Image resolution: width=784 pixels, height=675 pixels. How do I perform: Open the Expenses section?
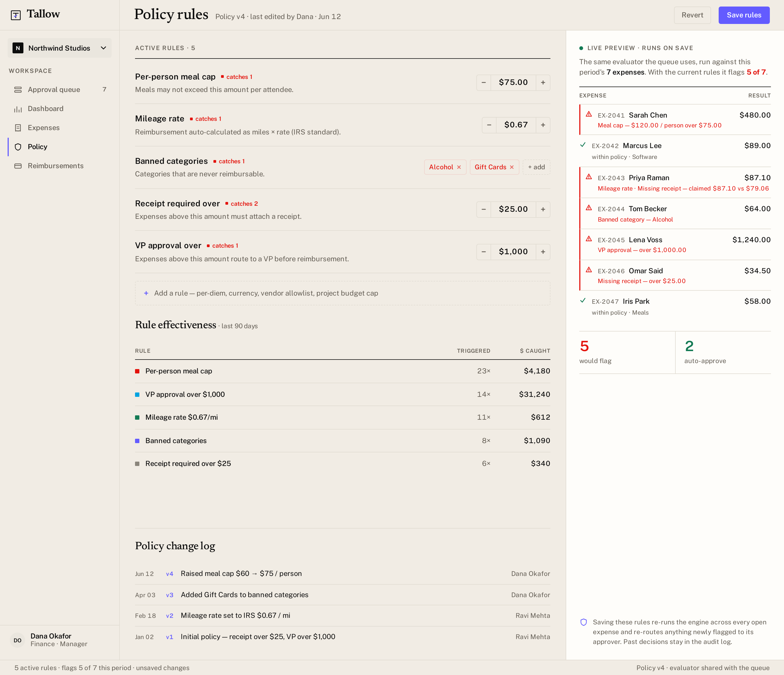pyautogui.click(x=60, y=128)
